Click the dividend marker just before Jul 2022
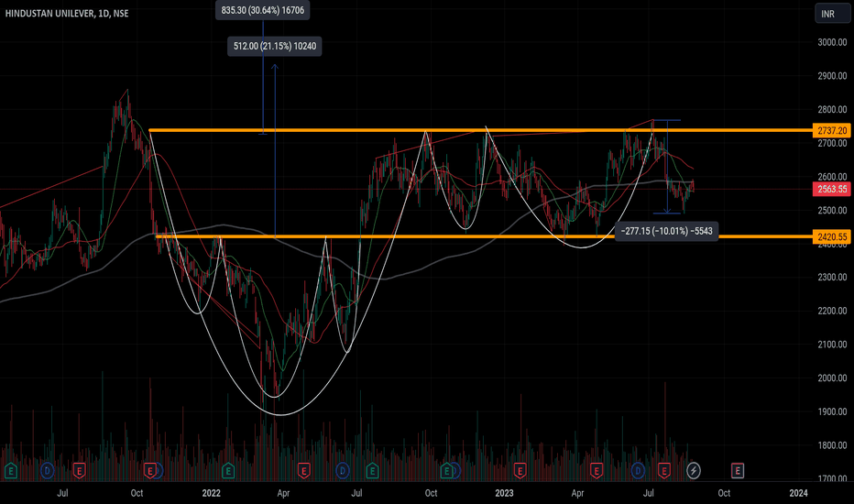The image size is (854, 504). 343,470
